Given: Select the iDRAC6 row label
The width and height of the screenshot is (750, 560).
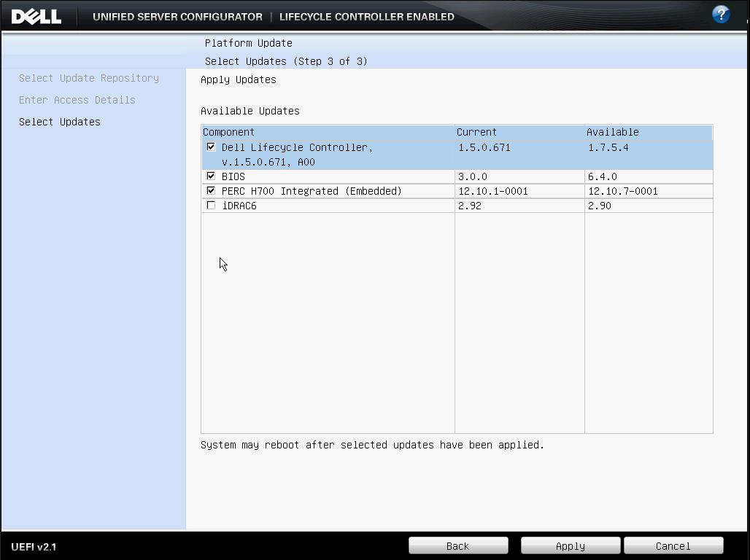Looking at the screenshot, I should point(239,206).
